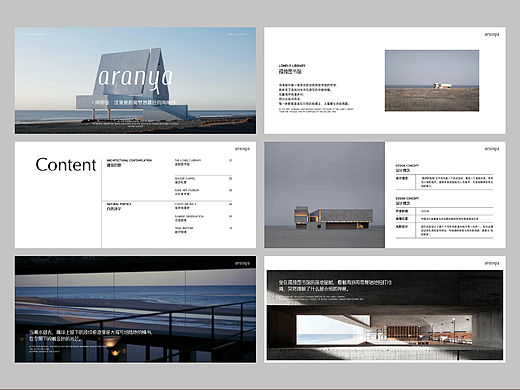Open the Design Concept slide with grey building
This screenshot has width=520, height=390.
pos(385,195)
